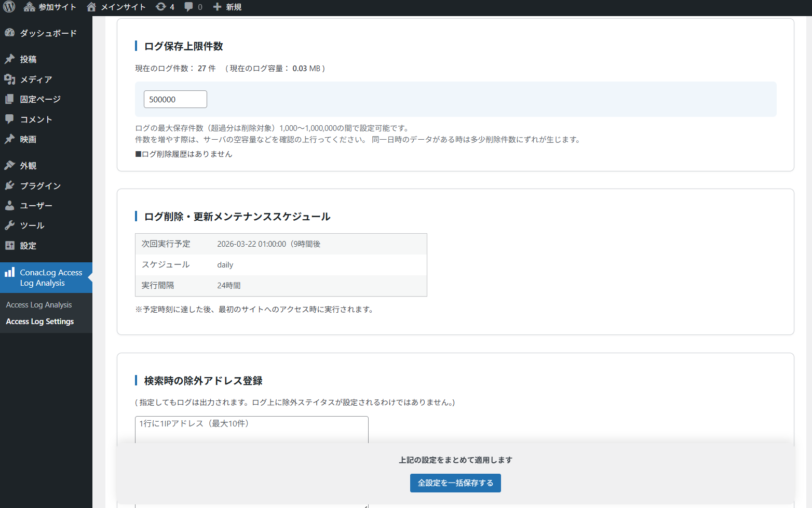This screenshot has height=508, width=812.
Task: Go to Access Log Settings submenu
Action: [x=40, y=322]
